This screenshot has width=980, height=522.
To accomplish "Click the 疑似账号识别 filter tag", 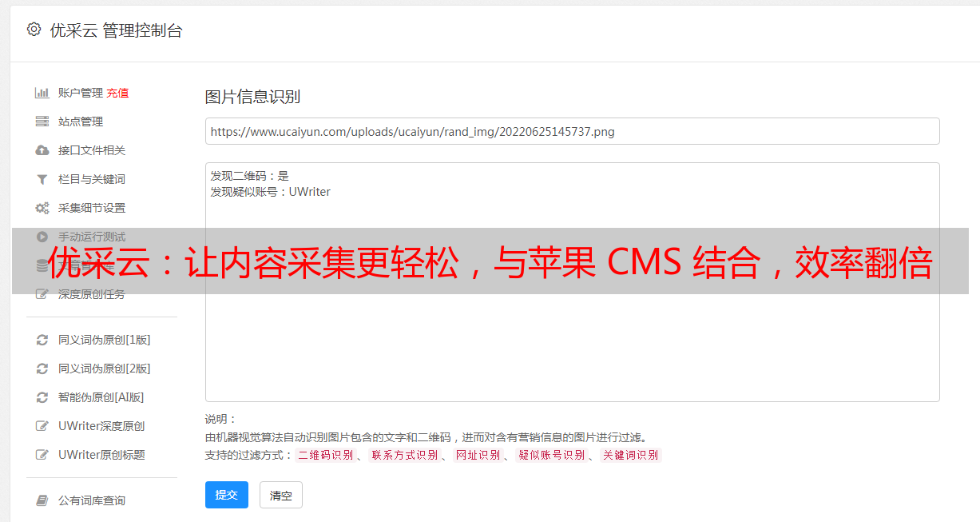I will point(551,455).
